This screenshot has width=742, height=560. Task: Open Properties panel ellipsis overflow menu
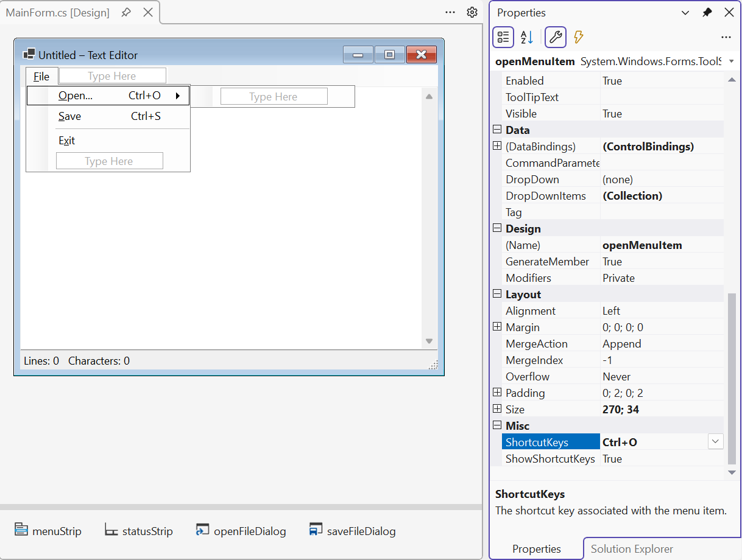[x=726, y=37]
